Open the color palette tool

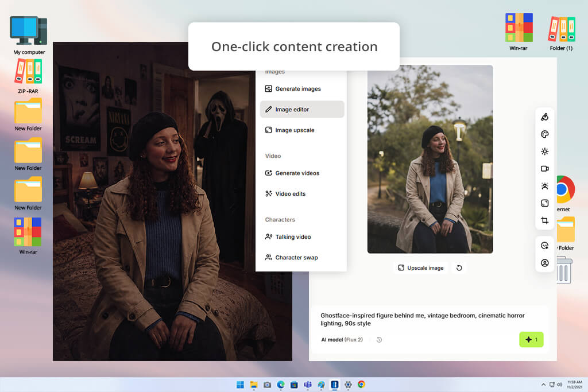[544, 134]
